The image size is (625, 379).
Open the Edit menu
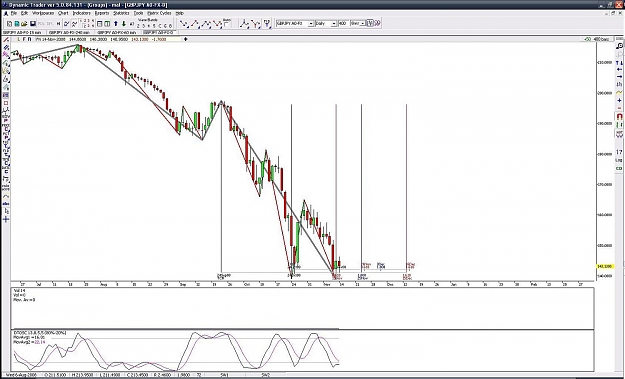pos(24,13)
